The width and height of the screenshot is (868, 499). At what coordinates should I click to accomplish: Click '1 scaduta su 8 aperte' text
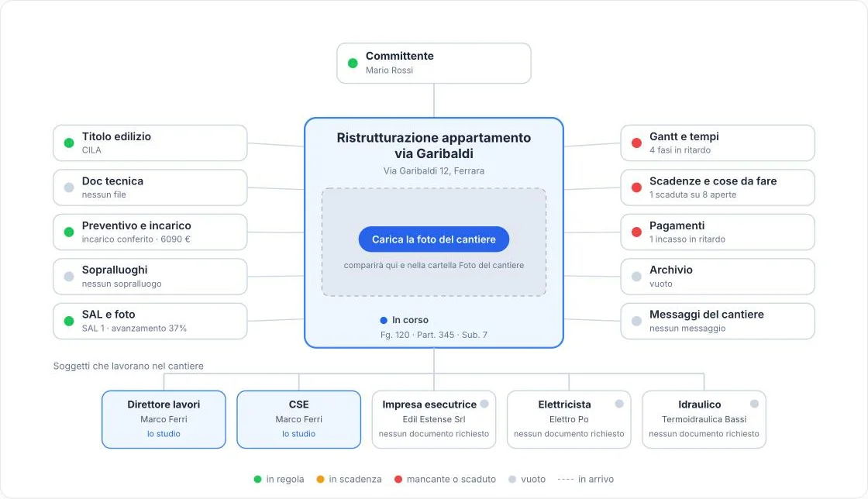(x=693, y=194)
